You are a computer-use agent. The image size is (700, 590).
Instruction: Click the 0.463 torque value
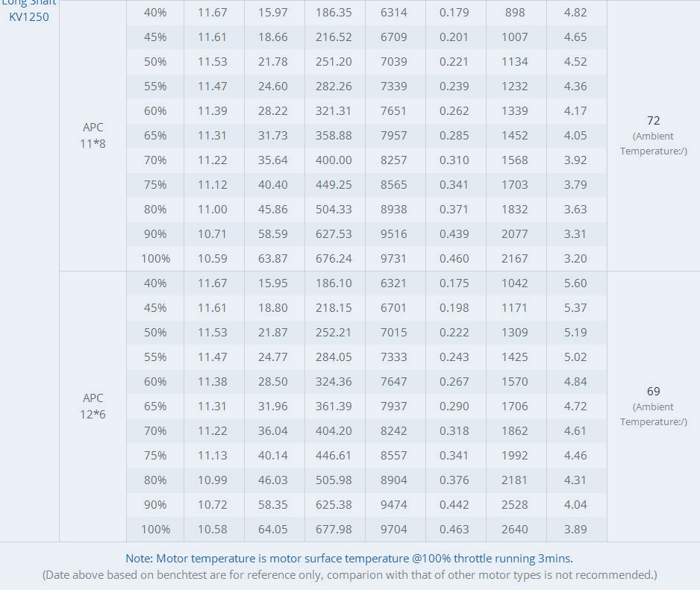[x=454, y=530]
